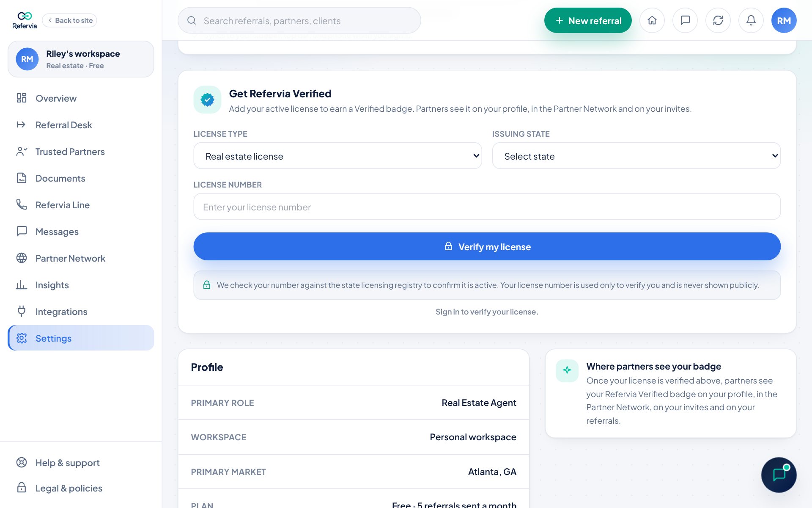The width and height of the screenshot is (812, 508).
Task: Click the sparkle icon beside badge info
Action: [x=567, y=370]
